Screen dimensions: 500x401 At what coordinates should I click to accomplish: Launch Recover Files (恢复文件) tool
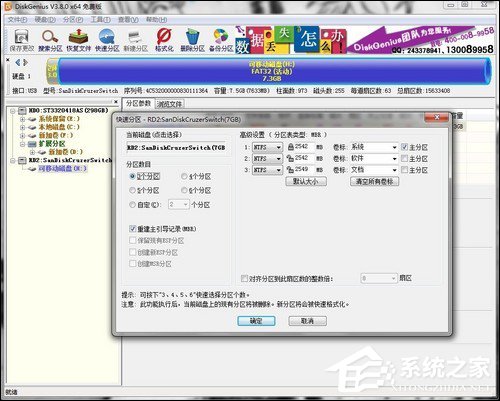point(78,40)
